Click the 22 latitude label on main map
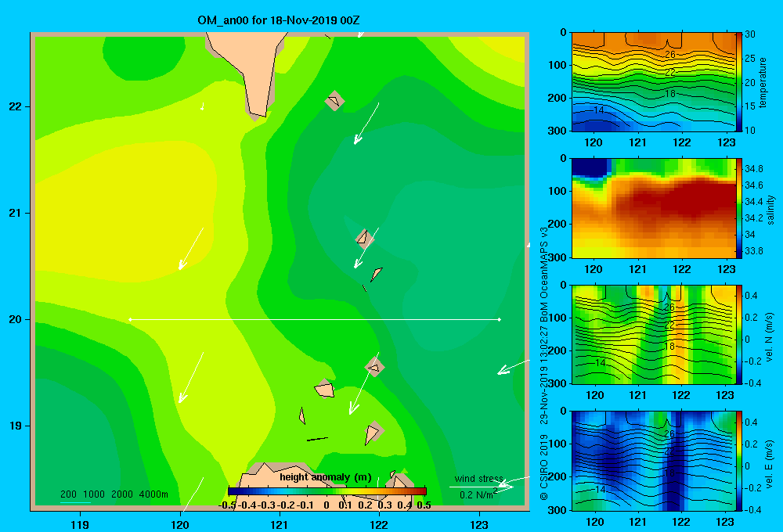 (16, 106)
